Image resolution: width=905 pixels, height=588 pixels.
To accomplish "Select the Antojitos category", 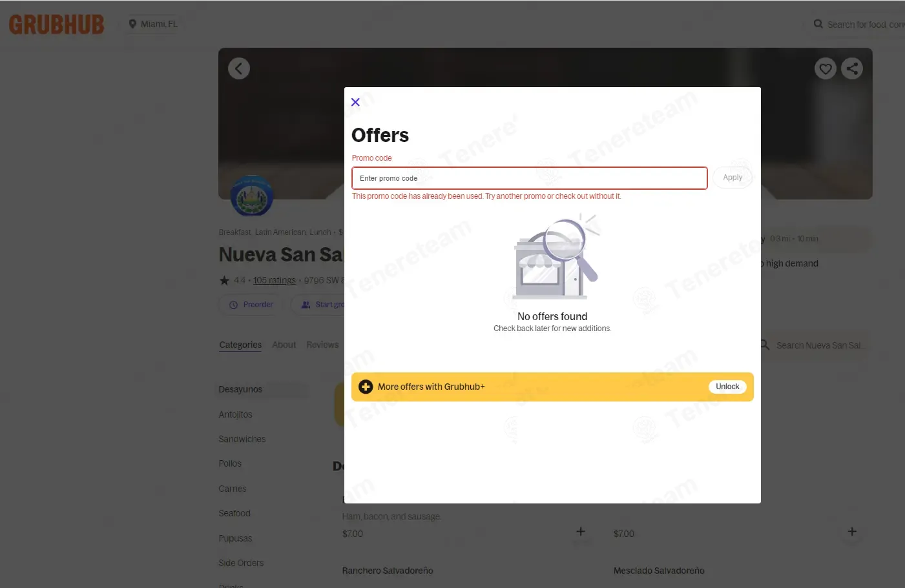I will coord(235,414).
